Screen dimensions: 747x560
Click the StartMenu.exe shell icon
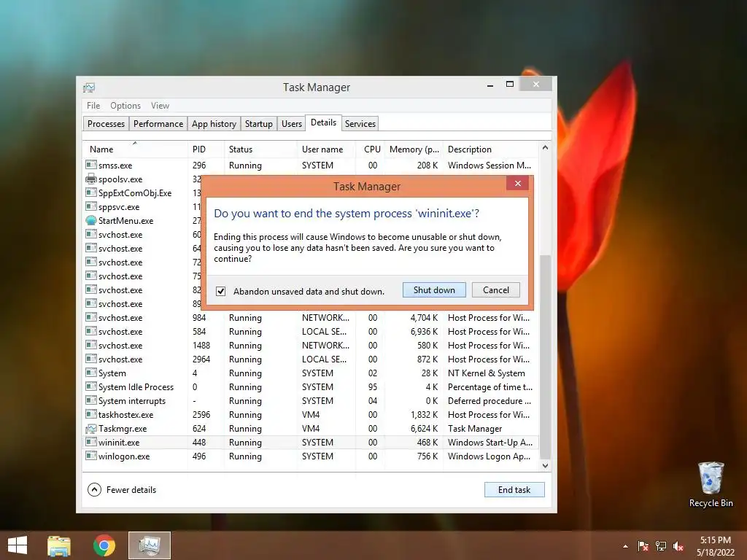pyautogui.click(x=91, y=220)
